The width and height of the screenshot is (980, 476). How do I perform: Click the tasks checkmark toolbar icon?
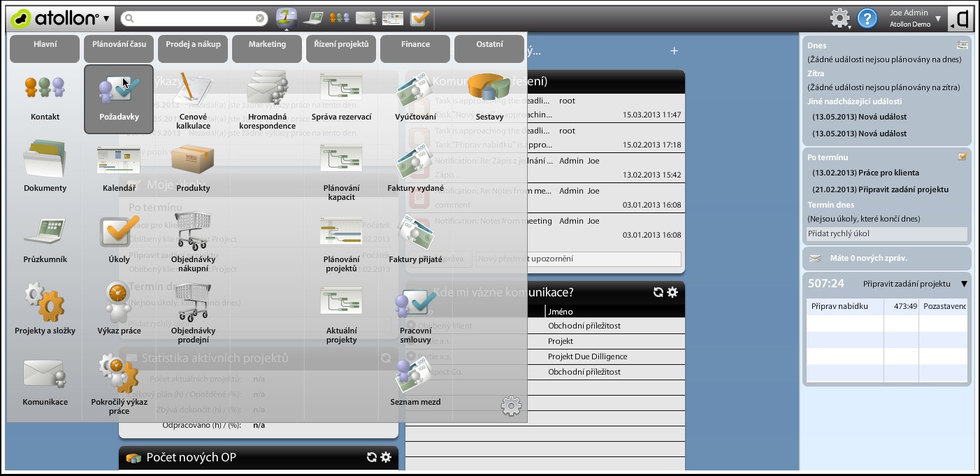(x=419, y=18)
